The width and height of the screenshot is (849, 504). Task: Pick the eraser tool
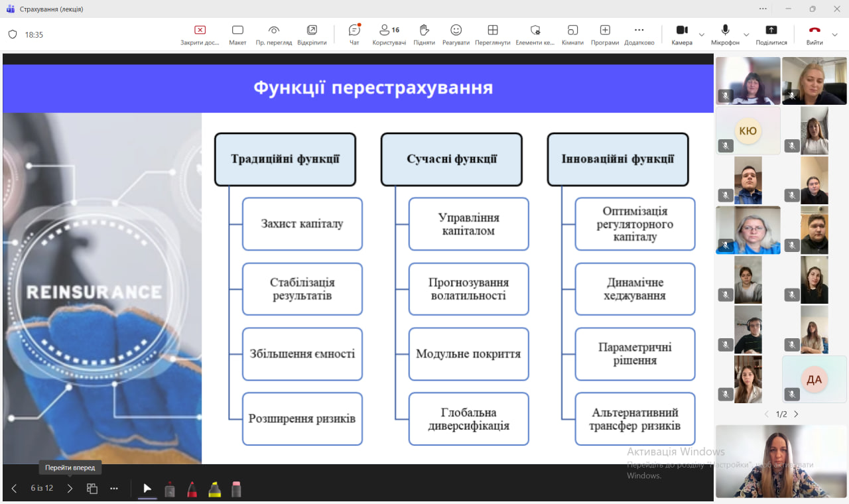pyautogui.click(x=236, y=489)
